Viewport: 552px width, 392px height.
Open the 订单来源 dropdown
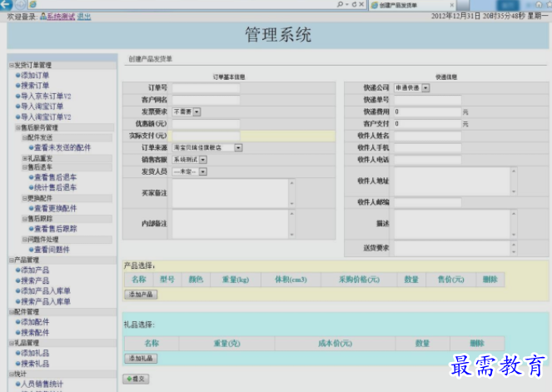pos(207,148)
